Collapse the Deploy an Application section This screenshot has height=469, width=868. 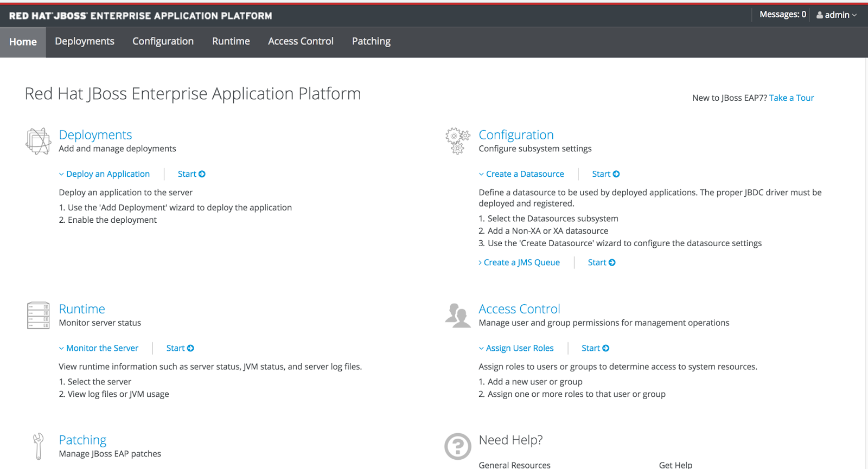[x=104, y=174]
